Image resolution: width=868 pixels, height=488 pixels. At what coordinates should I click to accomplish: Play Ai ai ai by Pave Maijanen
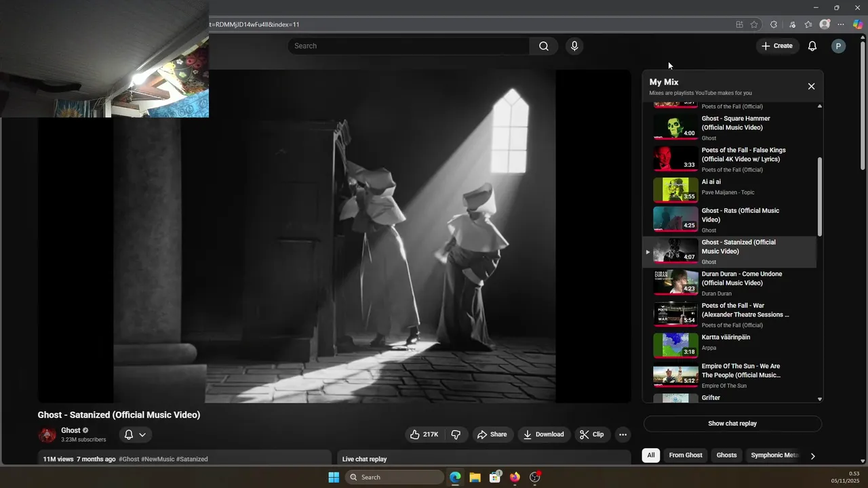(730, 190)
